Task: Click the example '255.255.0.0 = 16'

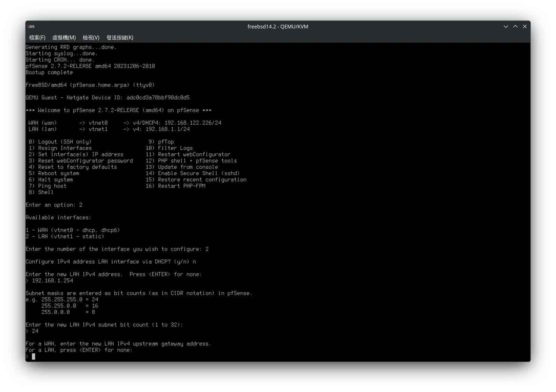Action: point(70,306)
